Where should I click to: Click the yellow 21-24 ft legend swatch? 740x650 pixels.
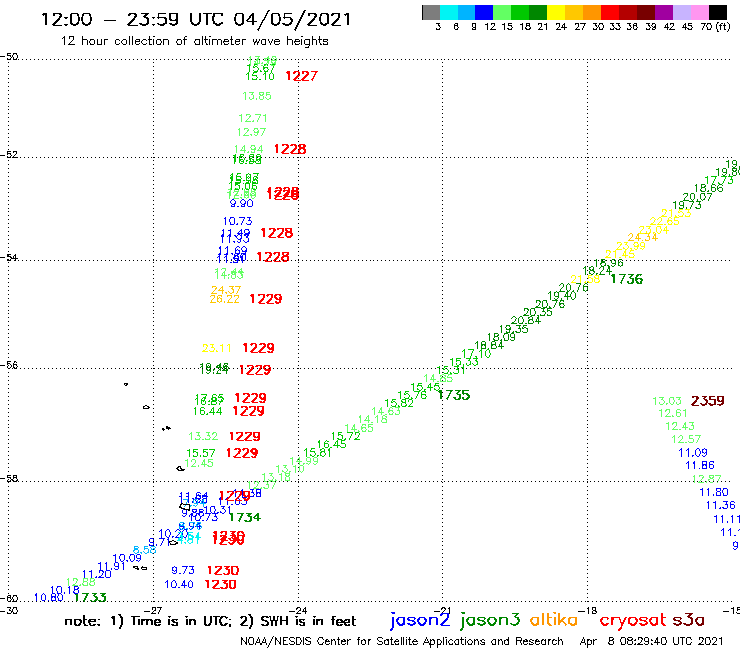coord(556,12)
